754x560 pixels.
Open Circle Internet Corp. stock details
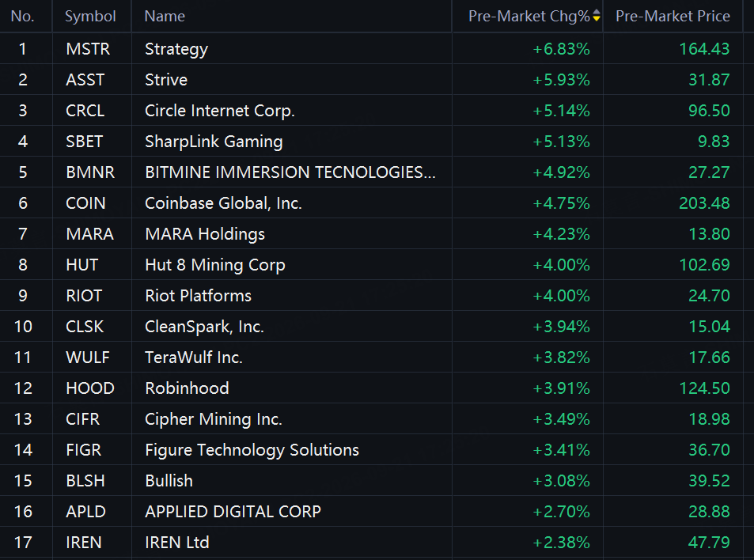pos(220,110)
